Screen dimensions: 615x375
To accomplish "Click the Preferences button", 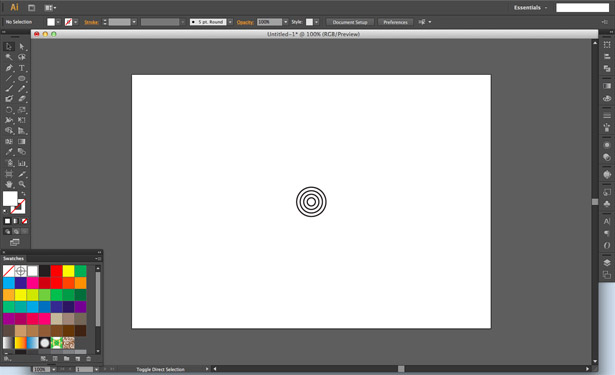I will coord(395,22).
